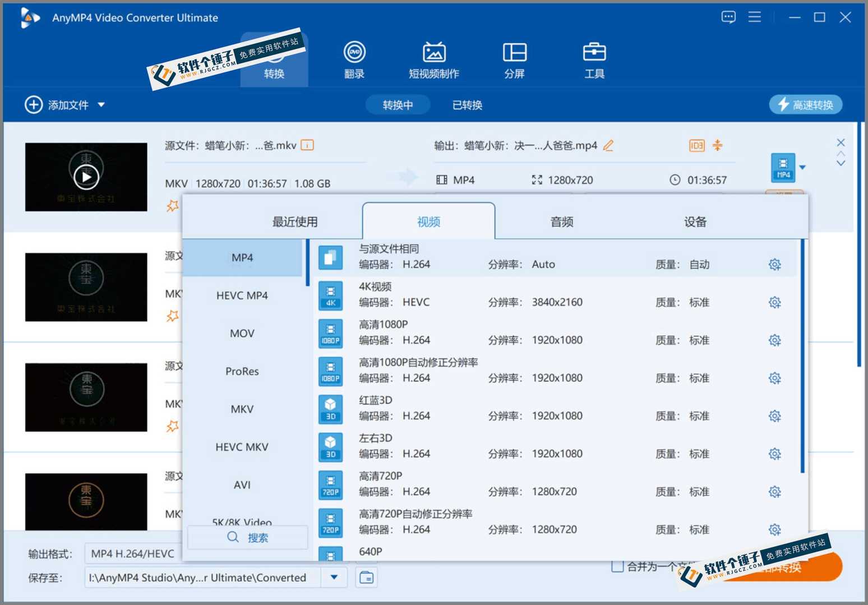Switch to the 视频 tab
868x605 pixels.
(428, 221)
